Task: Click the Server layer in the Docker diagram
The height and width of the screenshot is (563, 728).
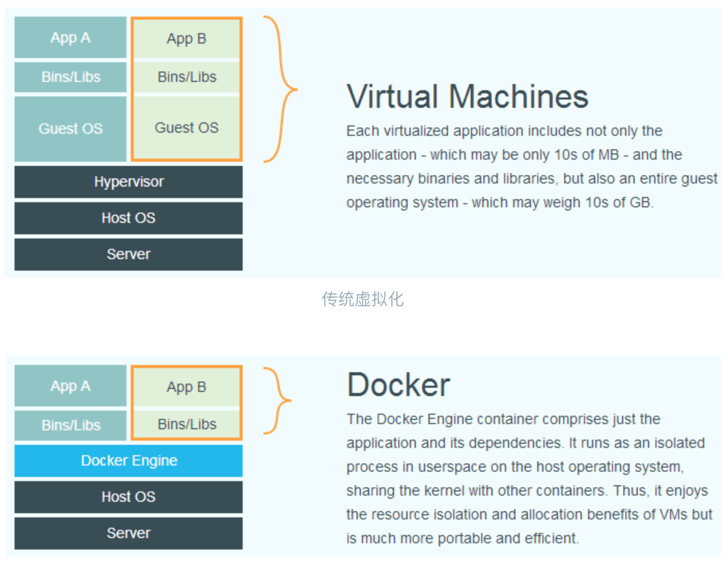Action: 129,533
